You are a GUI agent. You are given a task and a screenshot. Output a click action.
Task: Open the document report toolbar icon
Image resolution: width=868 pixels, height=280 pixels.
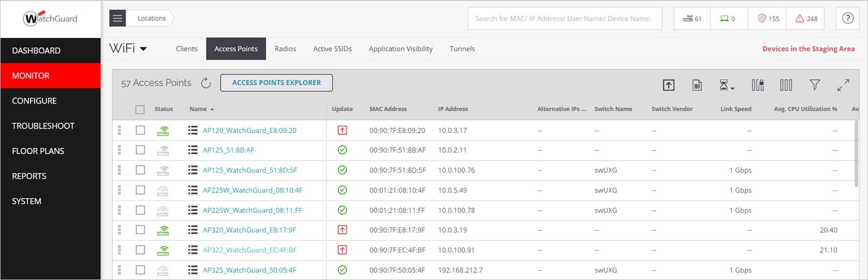point(697,85)
